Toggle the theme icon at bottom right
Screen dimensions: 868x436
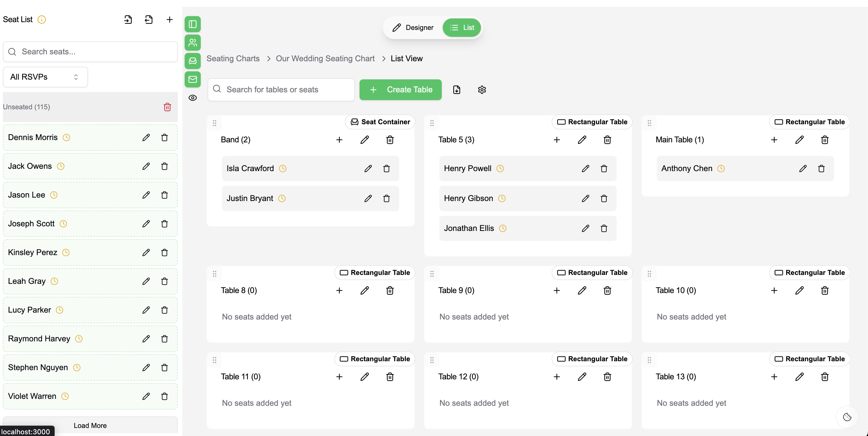click(847, 417)
